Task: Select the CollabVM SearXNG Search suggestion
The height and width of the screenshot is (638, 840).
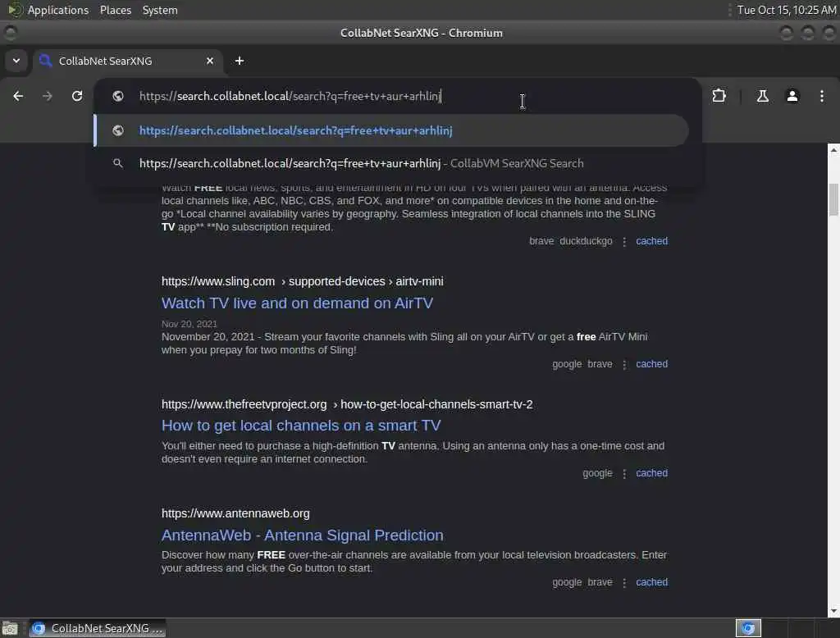Action: click(391, 163)
